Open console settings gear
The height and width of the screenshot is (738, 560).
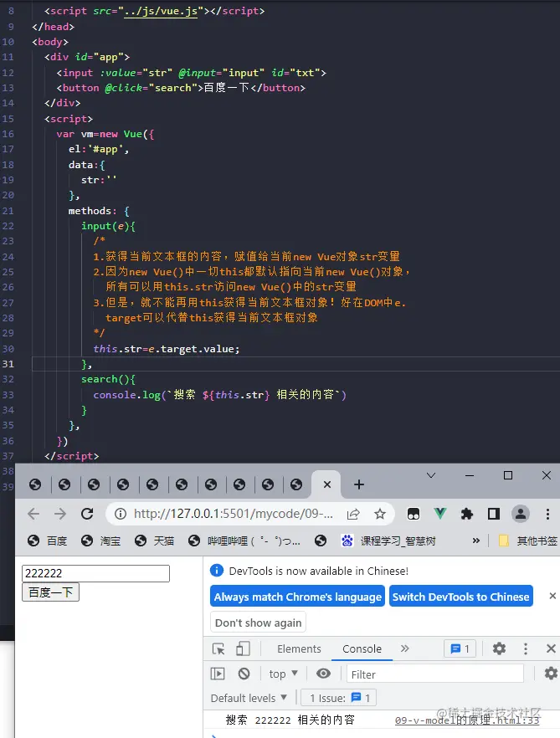[x=551, y=674]
